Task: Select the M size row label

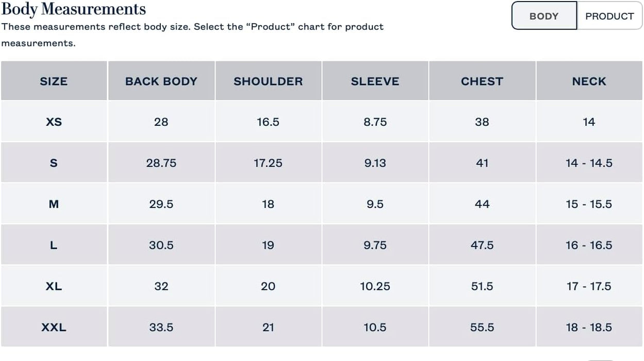Action: [x=54, y=204]
